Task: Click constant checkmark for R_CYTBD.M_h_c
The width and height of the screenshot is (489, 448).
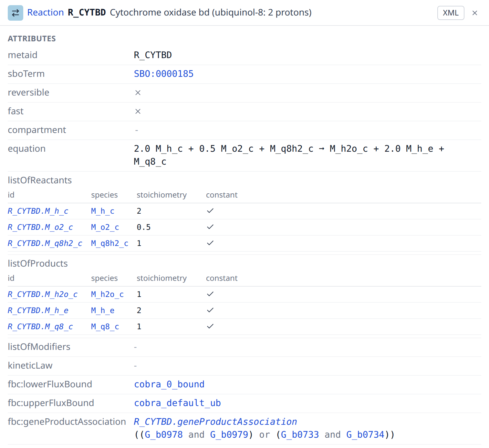Action: click(x=210, y=211)
